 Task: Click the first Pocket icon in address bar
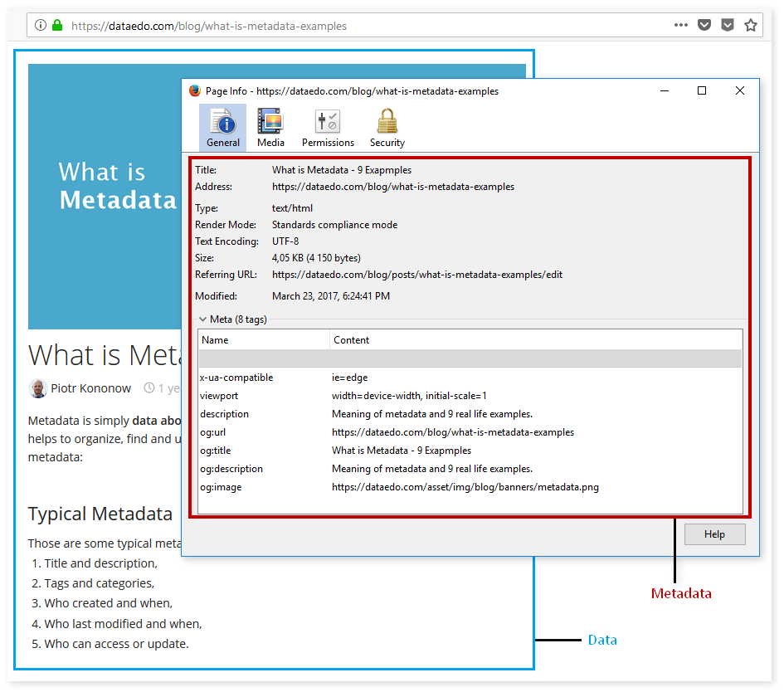(x=704, y=26)
